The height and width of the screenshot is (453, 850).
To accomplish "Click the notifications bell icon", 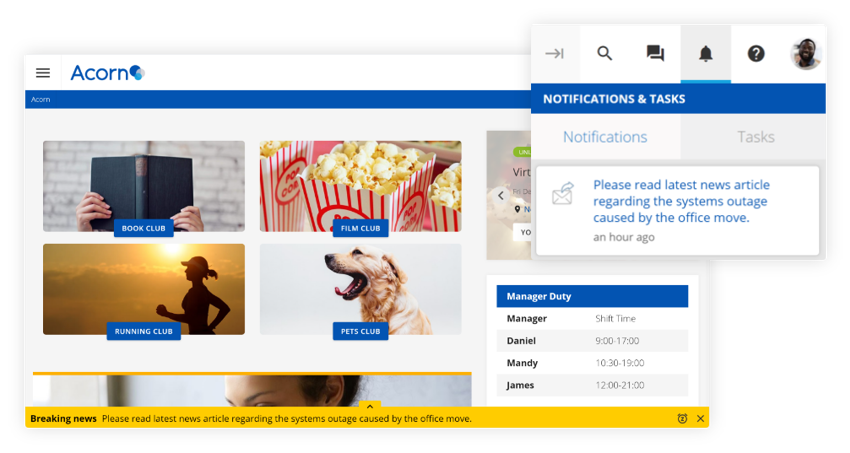I will (706, 54).
